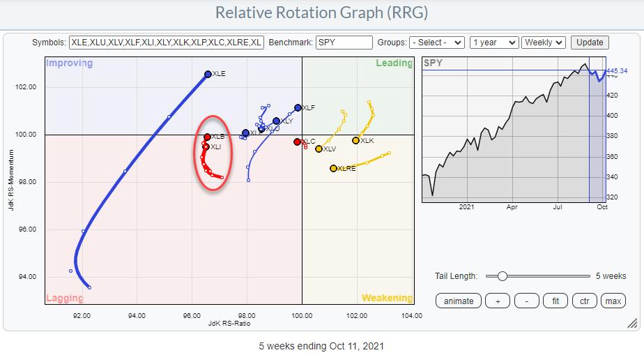644x355 pixels.
Task: Select the XLF sector dot
Action: coord(298,107)
